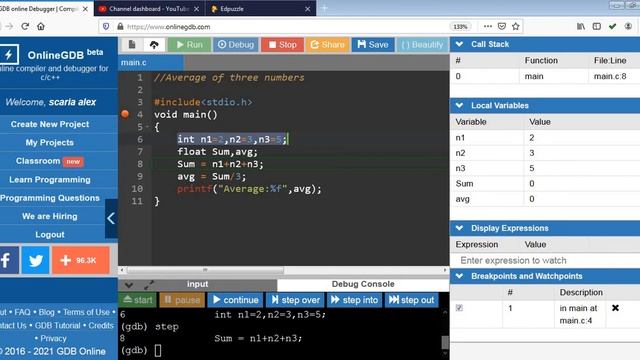640x360 pixels.
Task: Open the Firefox account icon
Action: [628, 26]
